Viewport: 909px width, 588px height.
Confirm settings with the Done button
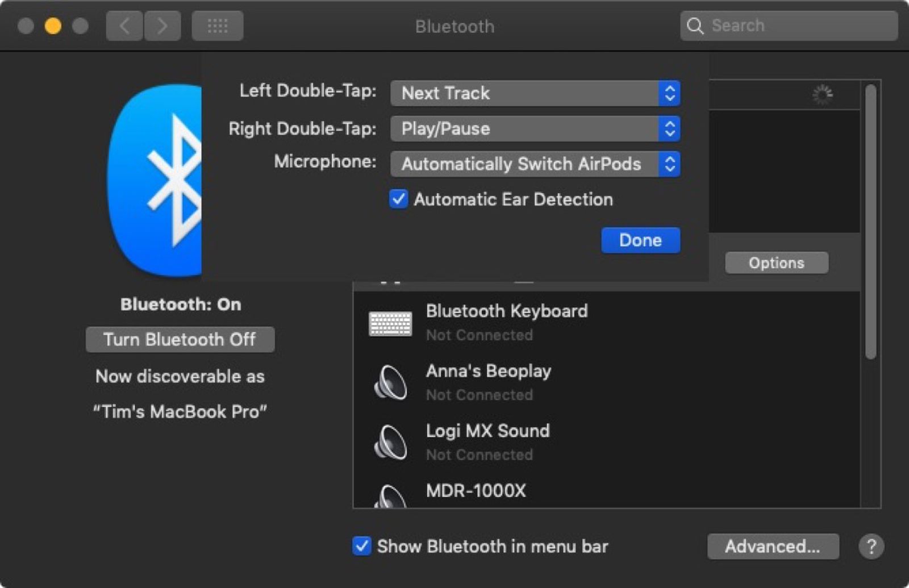[x=640, y=240]
